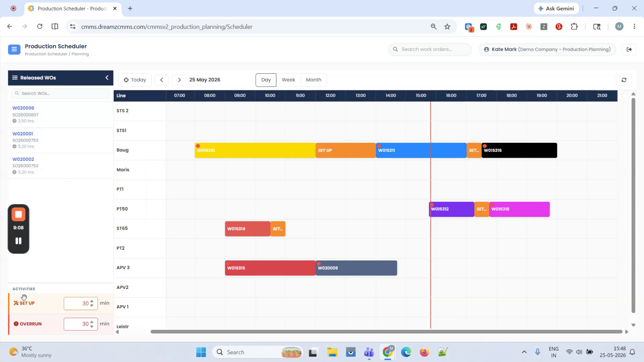
Task: Open work order W020006
Action: pos(23,108)
